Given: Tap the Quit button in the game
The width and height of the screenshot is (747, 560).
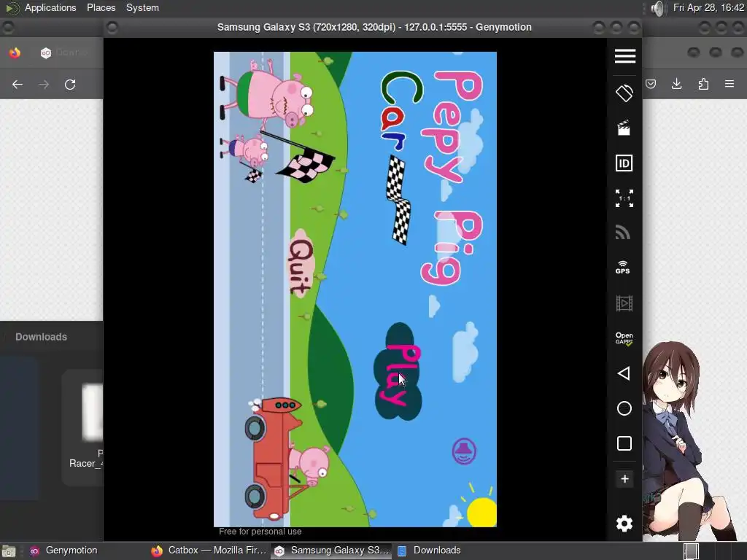Looking at the screenshot, I should pos(300,264).
